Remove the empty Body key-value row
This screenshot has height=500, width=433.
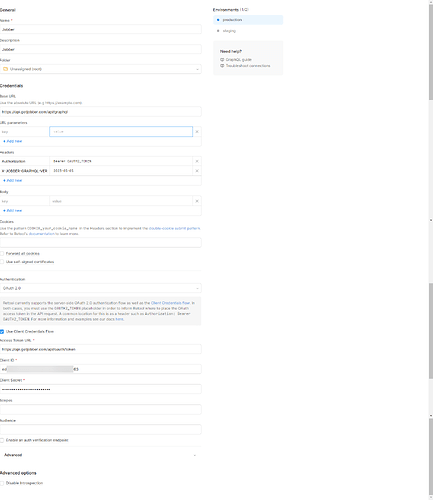point(197,201)
